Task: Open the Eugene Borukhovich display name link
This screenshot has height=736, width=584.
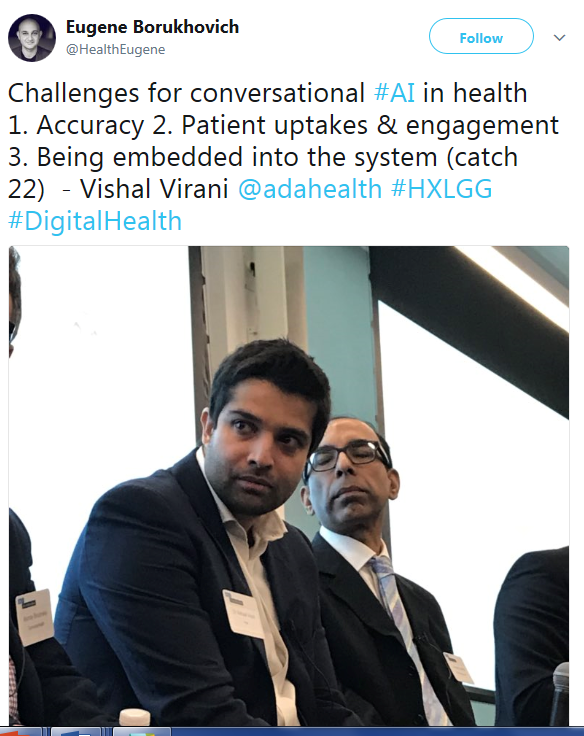Action: (152, 27)
